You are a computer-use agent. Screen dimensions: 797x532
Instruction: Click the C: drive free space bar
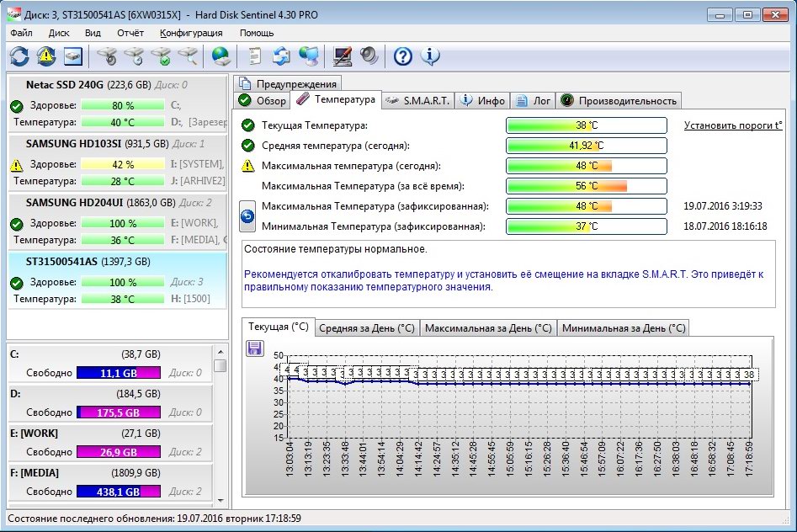(x=118, y=373)
